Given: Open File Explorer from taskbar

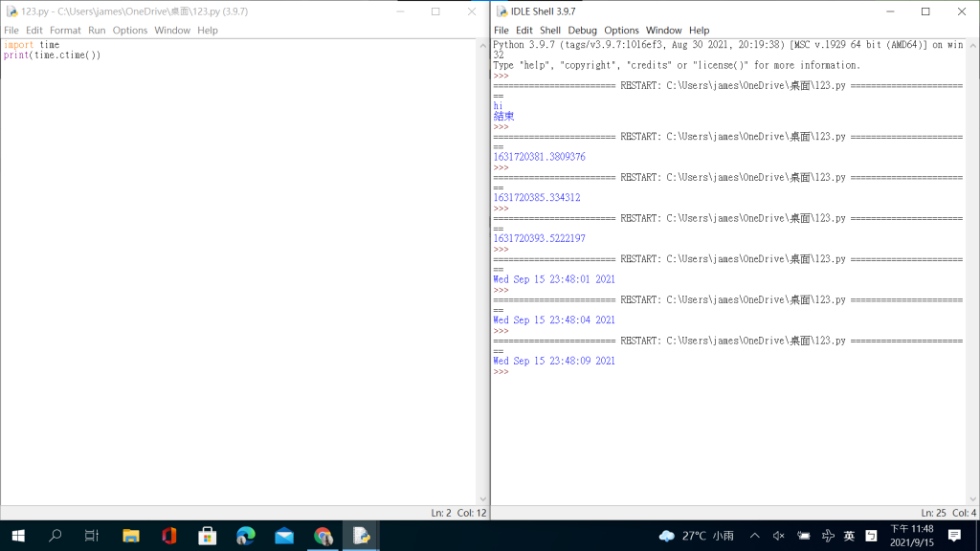Looking at the screenshot, I should [130, 536].
